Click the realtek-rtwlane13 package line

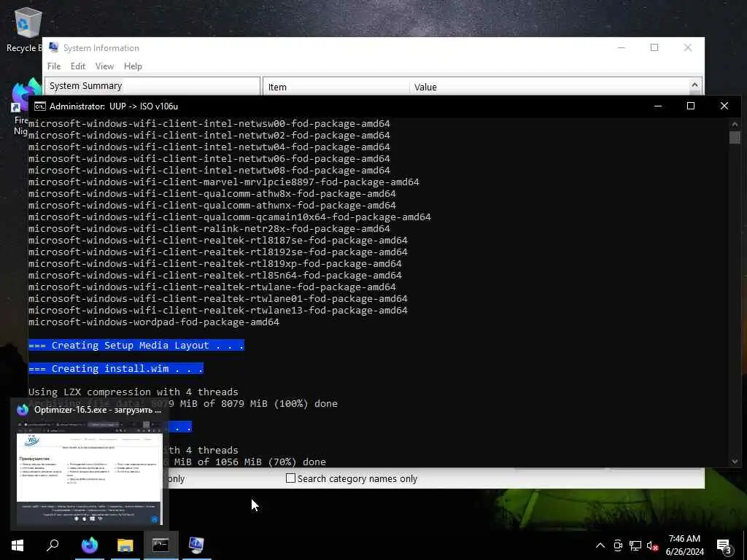(218, 311)
